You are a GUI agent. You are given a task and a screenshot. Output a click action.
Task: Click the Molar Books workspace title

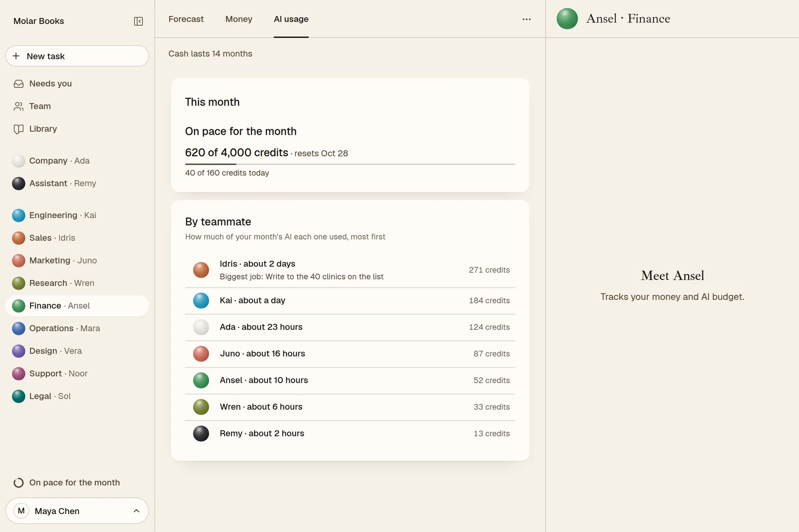point(38,21)
